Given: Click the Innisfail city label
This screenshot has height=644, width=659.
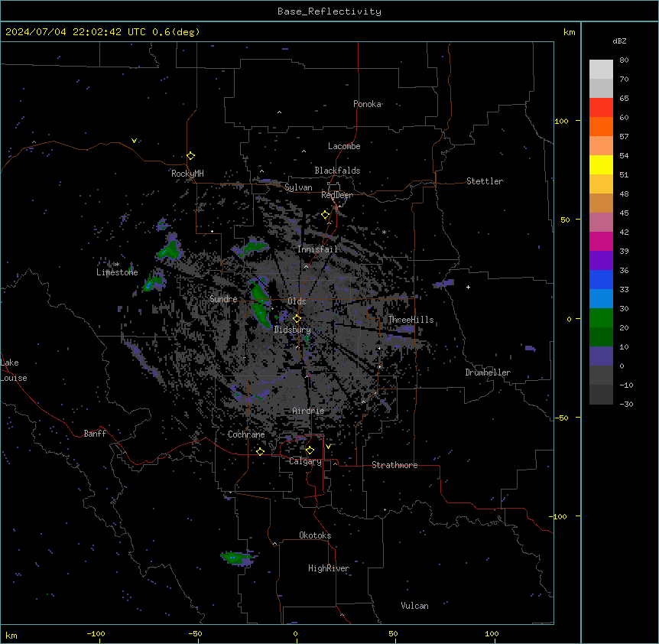Looking at the screenshot, I should click(x=317, y=249).
